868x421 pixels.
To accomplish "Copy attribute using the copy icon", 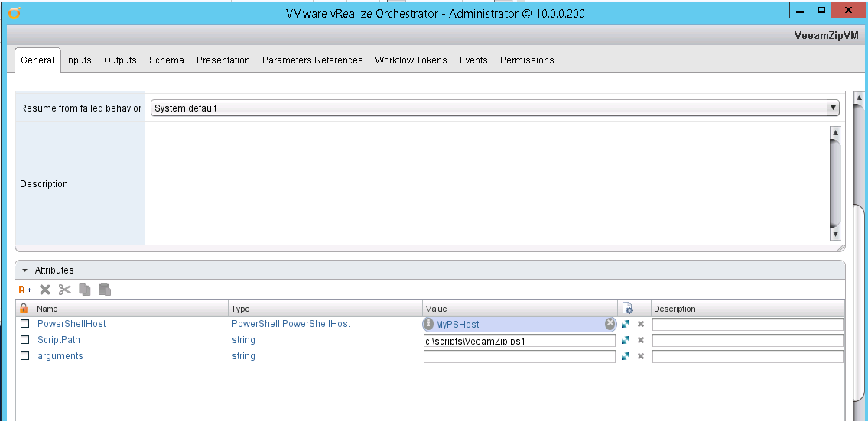I will coord(85,290).
